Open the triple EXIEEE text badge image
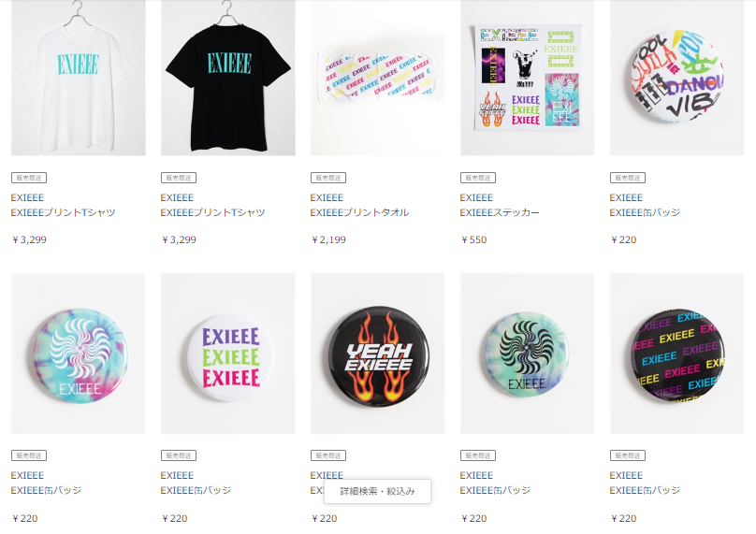This screenshot has width=756, height=534. pyautogui.click(x=228, y=354)
